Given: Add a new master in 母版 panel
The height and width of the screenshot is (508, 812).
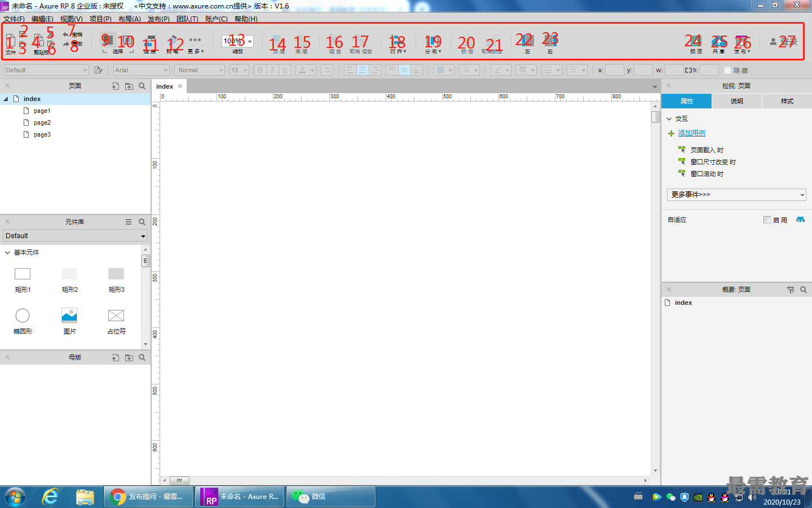Looking at the screenshot, I should coord(116,357).
